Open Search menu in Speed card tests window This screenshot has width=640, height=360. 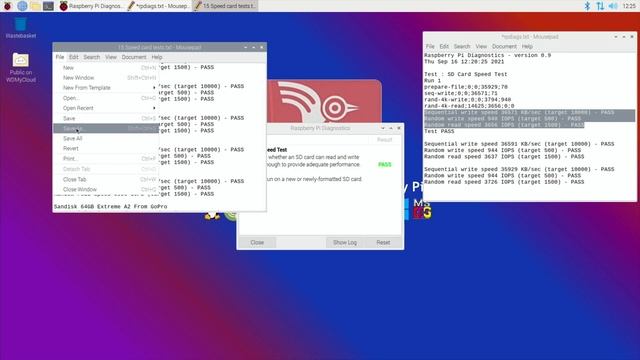point(91,57)
